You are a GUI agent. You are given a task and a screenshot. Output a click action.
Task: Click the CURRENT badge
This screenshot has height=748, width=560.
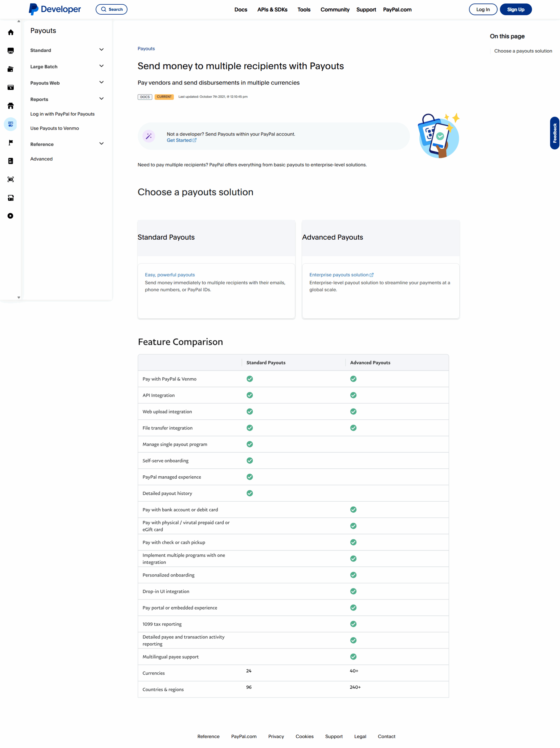pyautogui.click(x=164, y=97)
